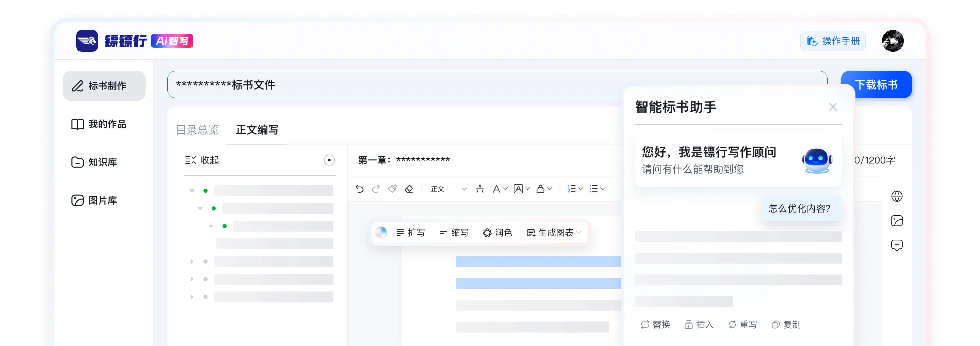Click the bulleted list icon
The image size is (980, 346).
(x=593, y=189)
